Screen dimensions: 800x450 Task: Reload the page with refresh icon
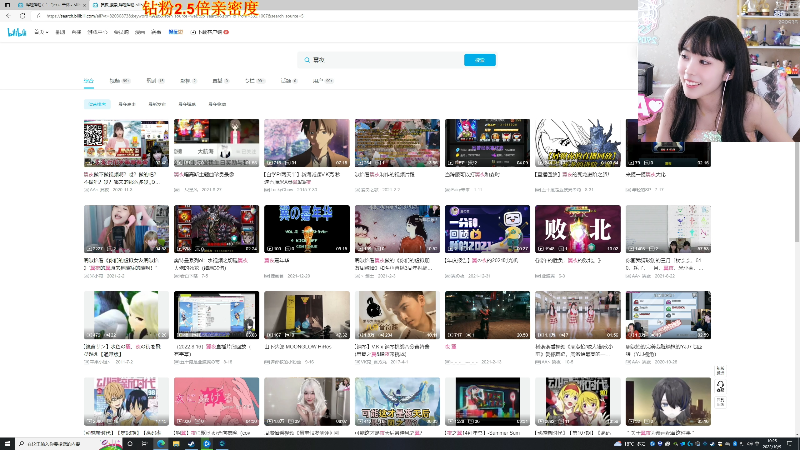tap(22, 16)
